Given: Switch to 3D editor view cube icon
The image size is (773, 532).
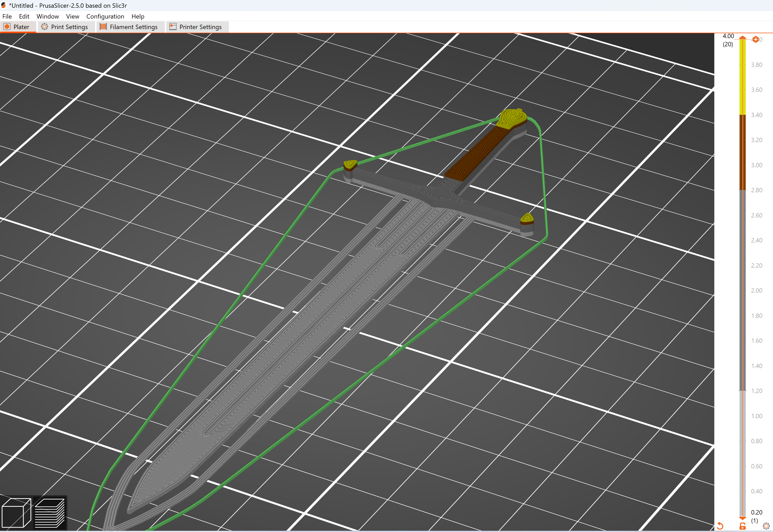Looking at the screenshot, I should point(16,513).
